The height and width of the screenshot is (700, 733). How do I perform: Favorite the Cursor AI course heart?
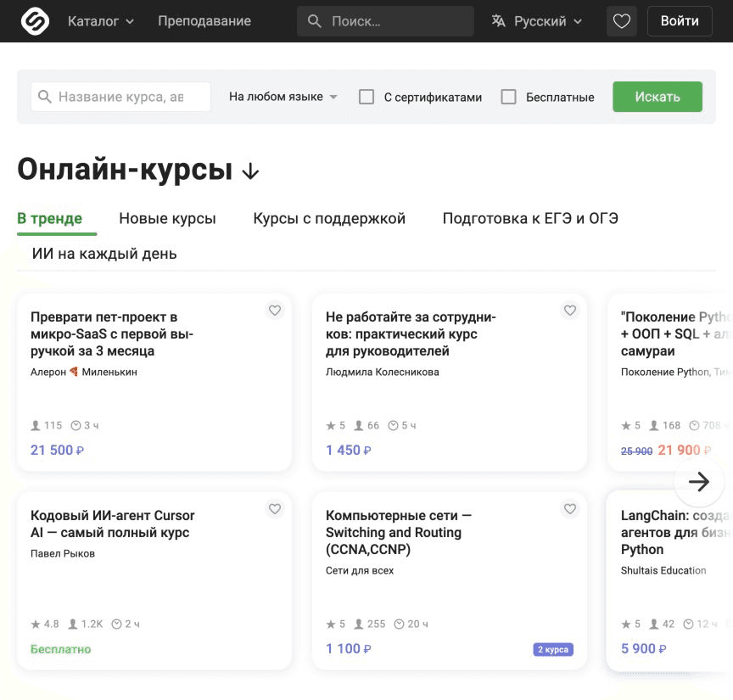[275, 508]
